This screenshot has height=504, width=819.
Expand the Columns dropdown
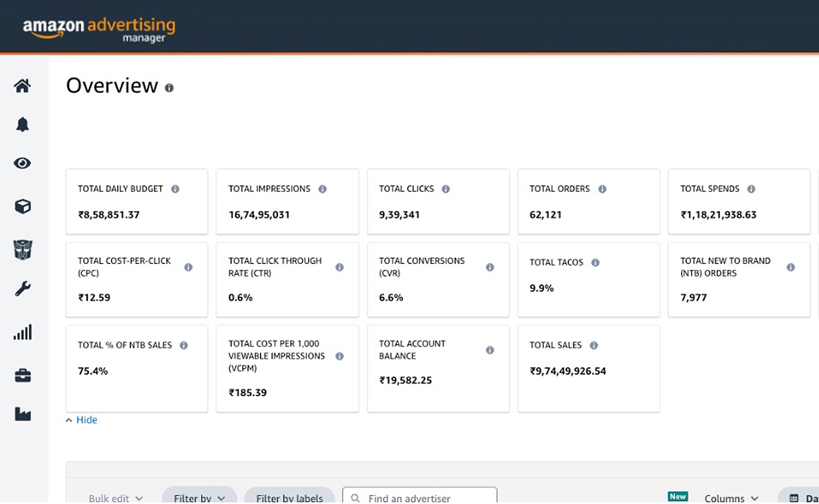tap(731, 497)
